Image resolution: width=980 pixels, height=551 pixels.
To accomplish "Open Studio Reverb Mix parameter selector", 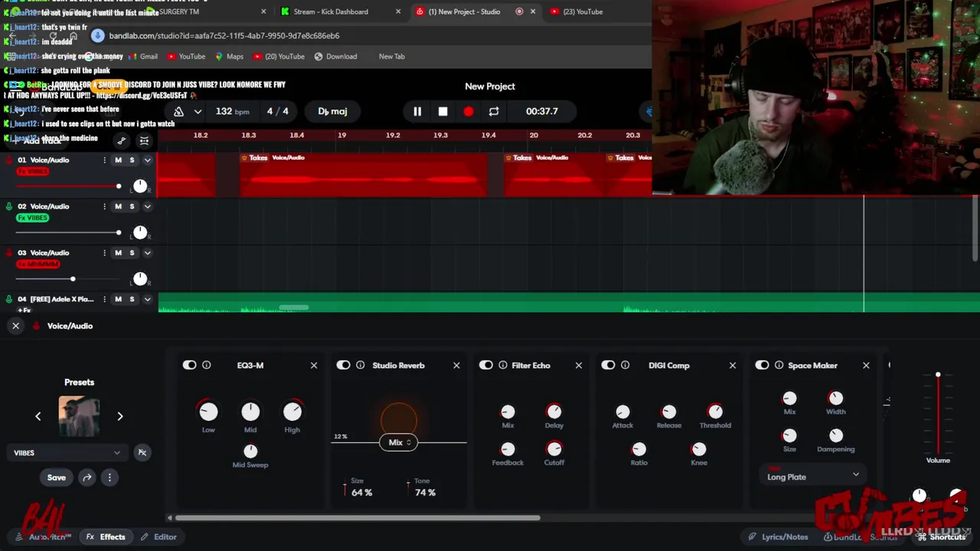I will point(399,442).
